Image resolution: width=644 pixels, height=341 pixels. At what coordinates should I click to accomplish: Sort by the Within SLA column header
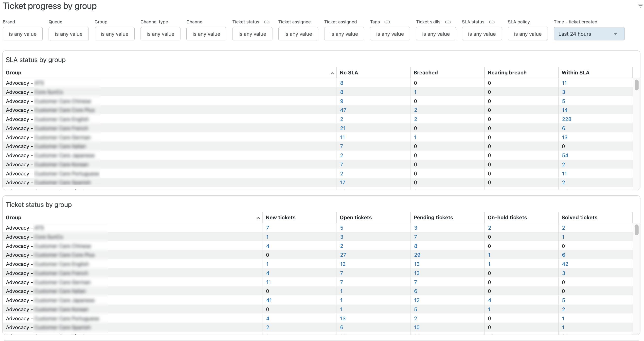click(575, 73)
